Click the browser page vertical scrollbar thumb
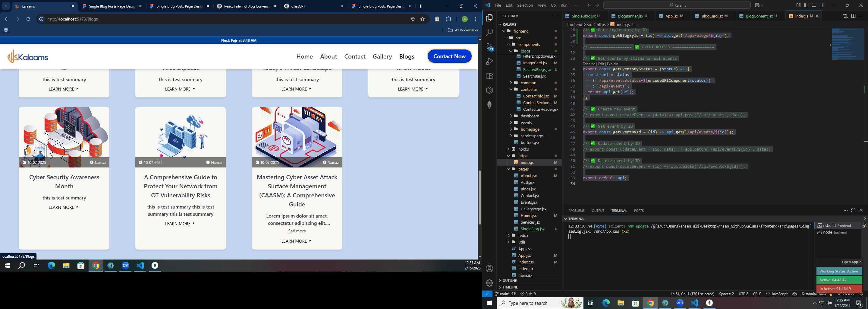The width and height of the screenshot is (868, 309). 480,197
